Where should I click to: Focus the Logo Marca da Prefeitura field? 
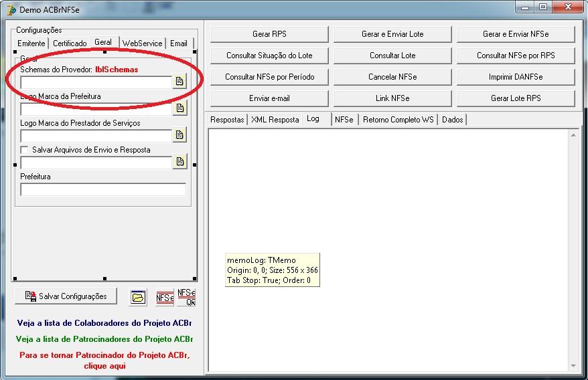point(96,109)
